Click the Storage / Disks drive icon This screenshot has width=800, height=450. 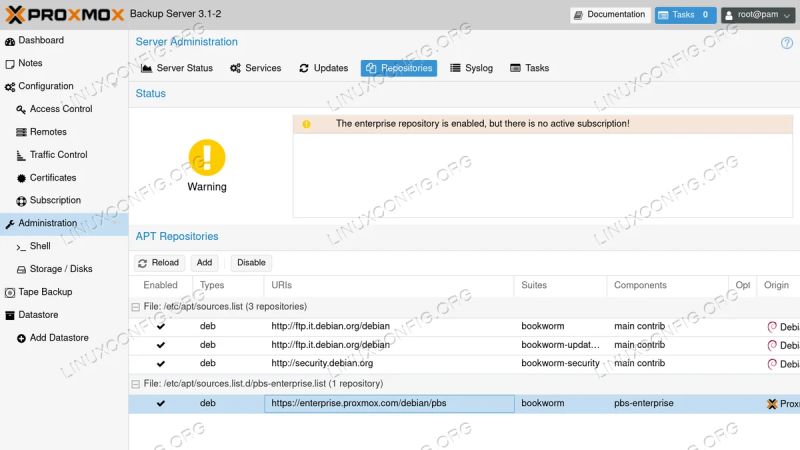click(x=21, y=269)
